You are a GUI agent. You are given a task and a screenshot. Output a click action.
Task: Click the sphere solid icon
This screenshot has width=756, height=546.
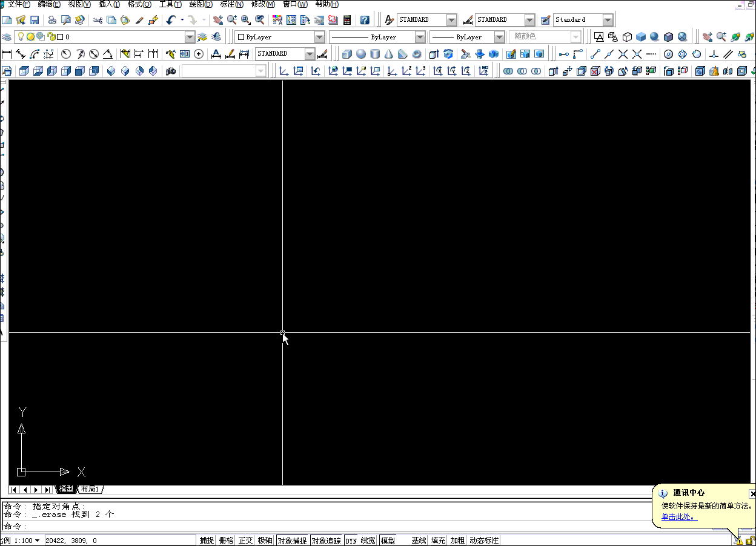tap(361, 54)
